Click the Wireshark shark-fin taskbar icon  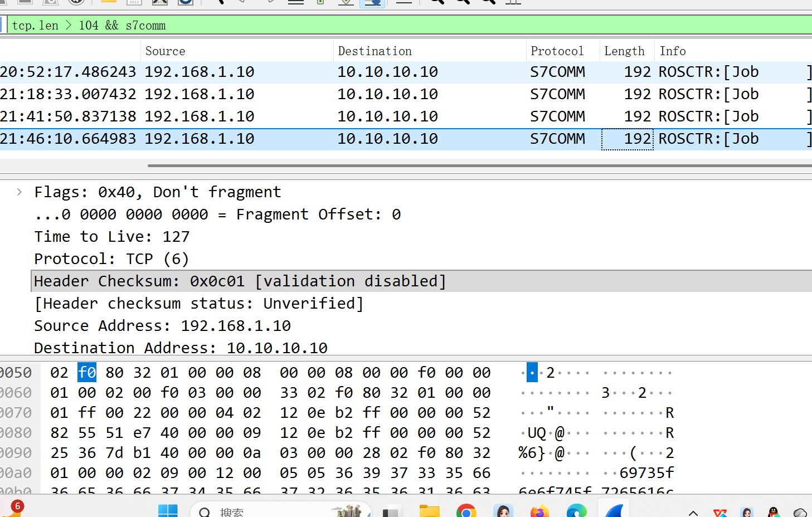click(x=614, y=510)
